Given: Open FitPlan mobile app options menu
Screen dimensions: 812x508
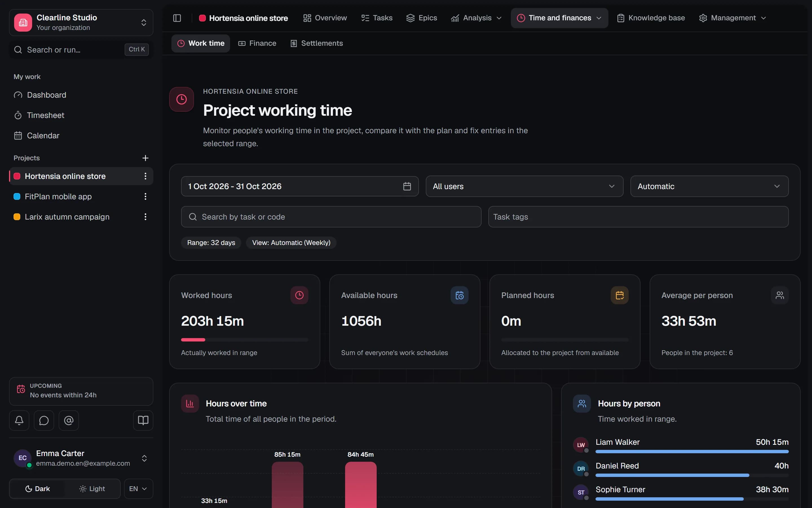Looking at the screenshot, I should pyautogui.click(x=145, y=196).
